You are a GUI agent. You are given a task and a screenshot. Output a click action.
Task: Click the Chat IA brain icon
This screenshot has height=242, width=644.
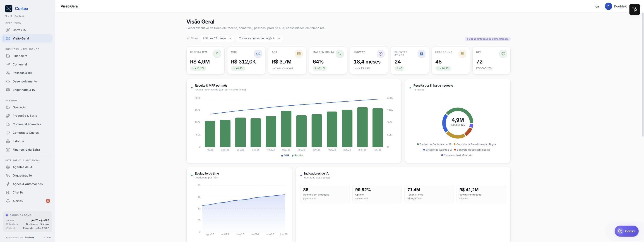point(8,192)
